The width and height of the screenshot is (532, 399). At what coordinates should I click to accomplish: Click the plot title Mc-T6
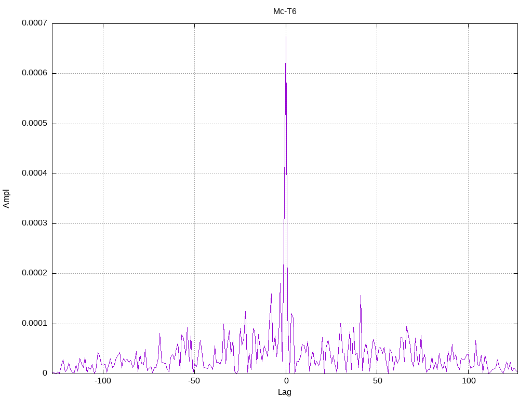285,11
